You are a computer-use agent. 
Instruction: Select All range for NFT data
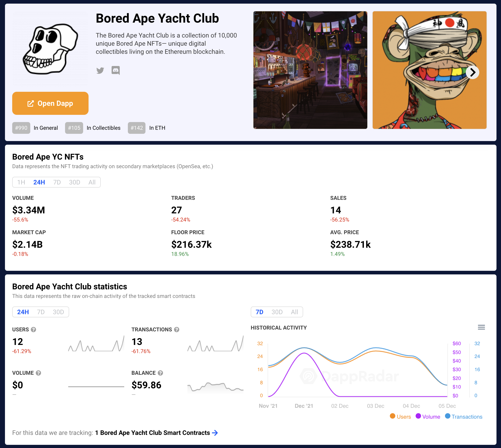pyautogui.click(x=92, y=182)
